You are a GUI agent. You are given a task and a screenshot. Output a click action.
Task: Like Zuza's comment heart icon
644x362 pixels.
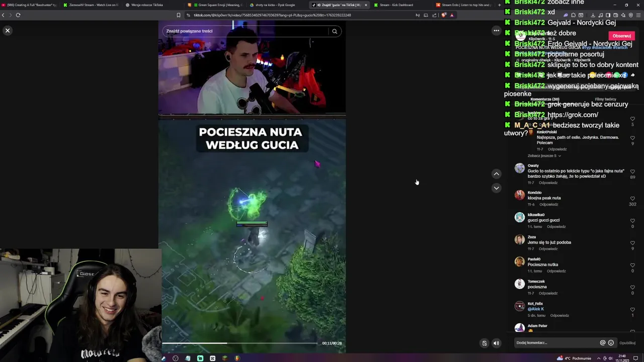(x=632, y=243)
